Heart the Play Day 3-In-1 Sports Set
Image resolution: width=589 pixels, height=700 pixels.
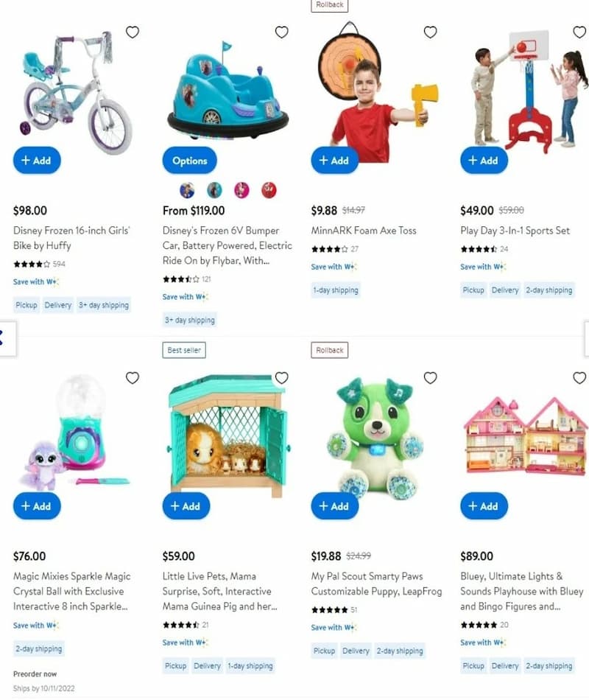coord(579,32)
